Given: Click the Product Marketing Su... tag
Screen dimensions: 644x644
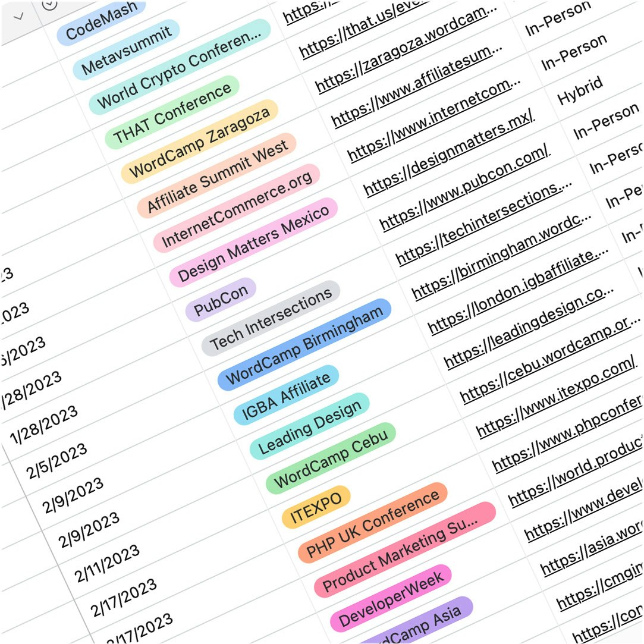Looking at the screenshot, I should (405, 550).
